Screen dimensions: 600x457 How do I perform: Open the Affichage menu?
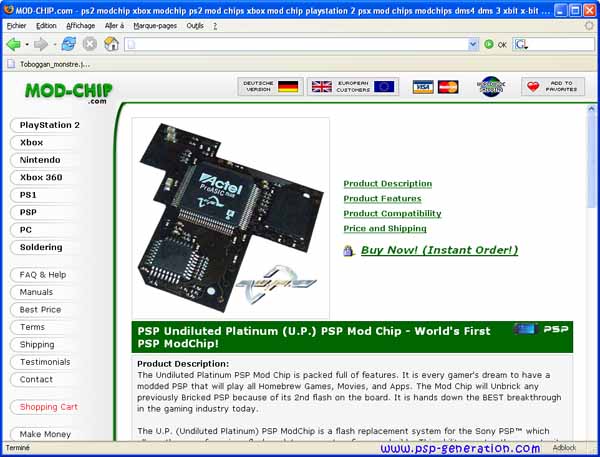pyautogui.click(x=80, y=26)
